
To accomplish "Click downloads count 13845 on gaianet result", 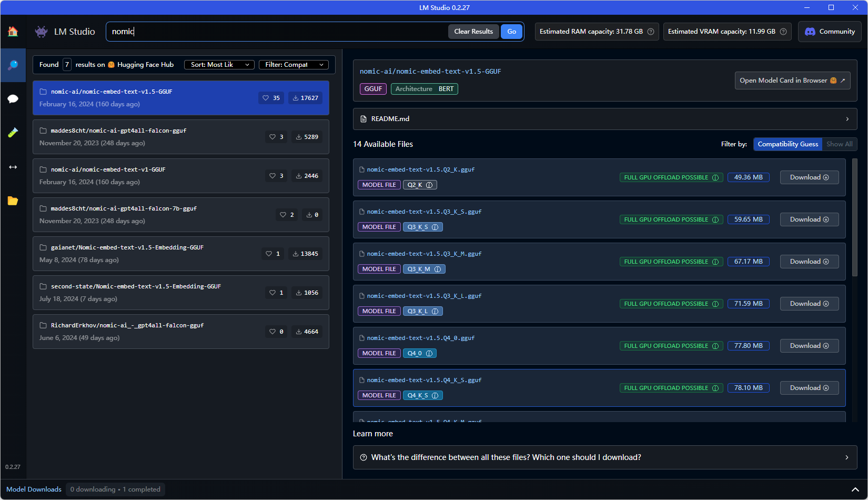I will click(305, 254).
